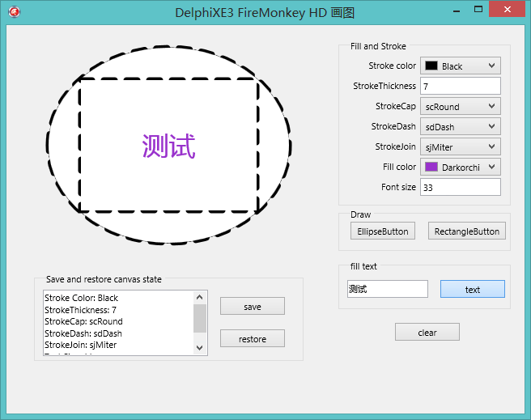
Task: Click 'StrokeThickness: 7' line in memo
Action: (80, 310)
